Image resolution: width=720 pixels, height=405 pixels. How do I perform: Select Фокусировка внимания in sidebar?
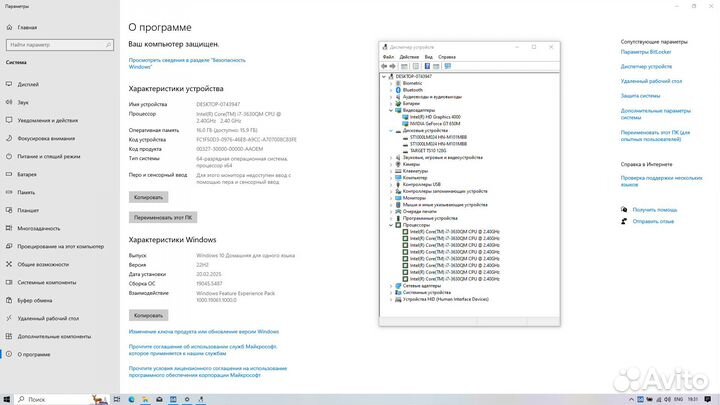point(46,138)
